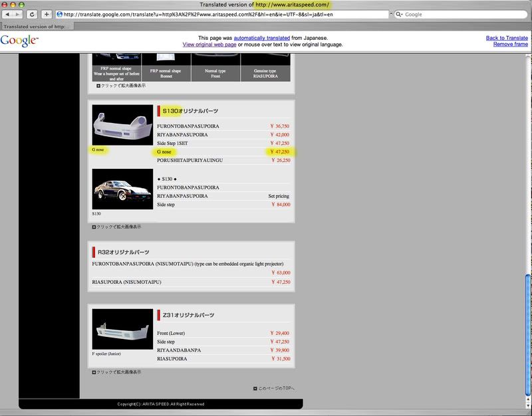Screen dimensions: 532x416
Task: Click the Google logo in the translate bar
Action: click(20, 41)
